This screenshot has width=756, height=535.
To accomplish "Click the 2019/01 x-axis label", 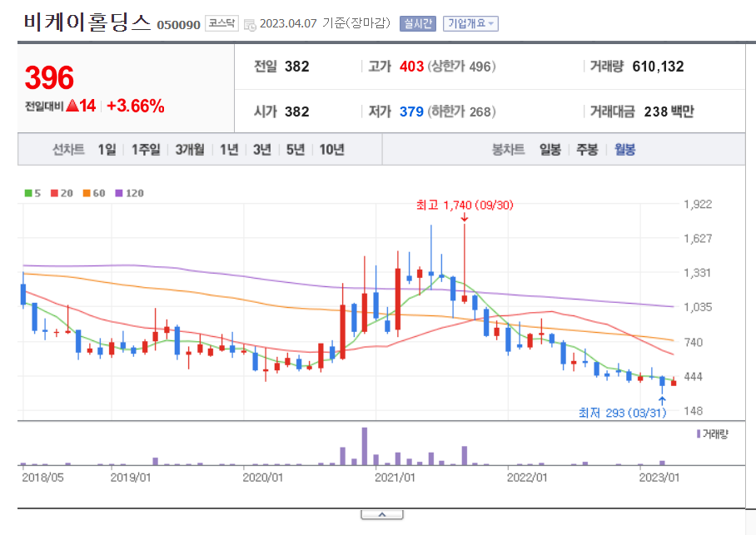I will 130,478.
